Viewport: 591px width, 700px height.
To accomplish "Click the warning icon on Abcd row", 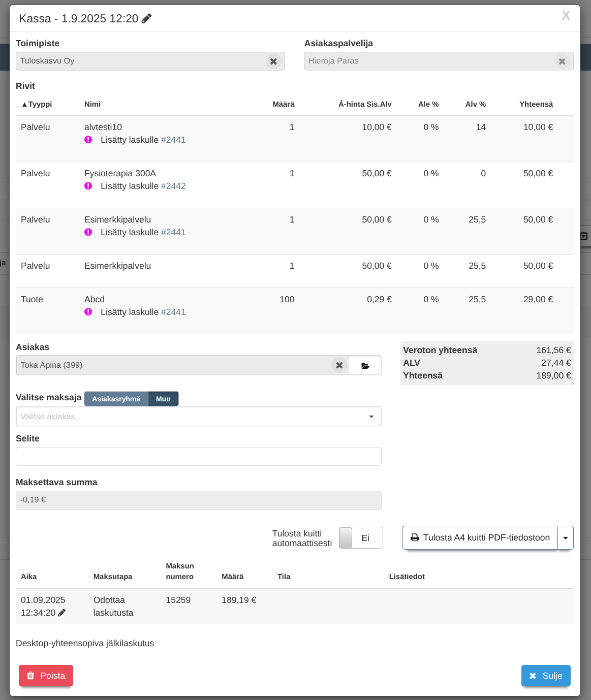I will (x=88, y=312).
